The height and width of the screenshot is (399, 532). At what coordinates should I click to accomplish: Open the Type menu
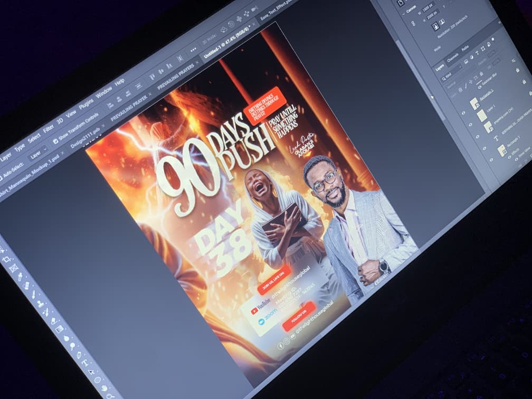[20, 147]
